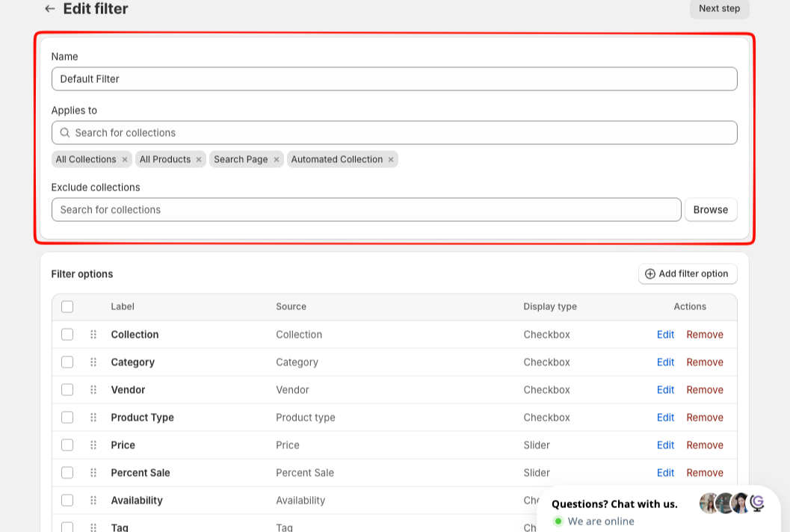Grab the drag handle of the Percent Sale row

(93, 473)
